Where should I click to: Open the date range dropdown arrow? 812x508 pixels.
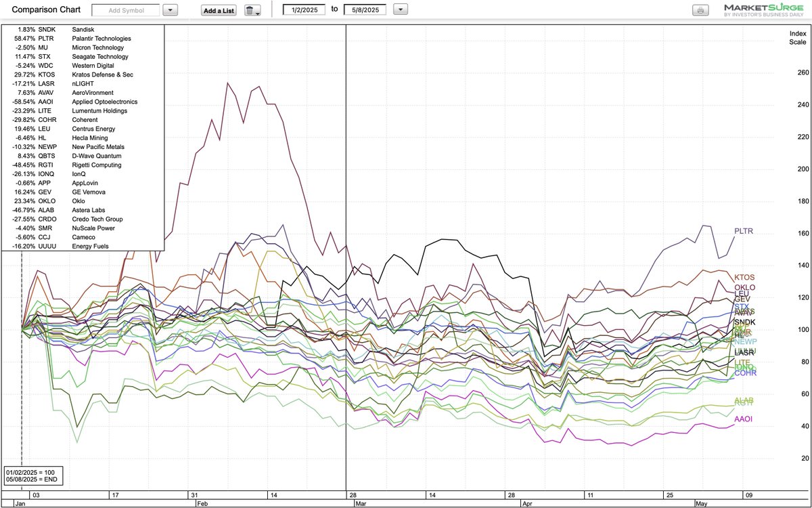(401, 9)
